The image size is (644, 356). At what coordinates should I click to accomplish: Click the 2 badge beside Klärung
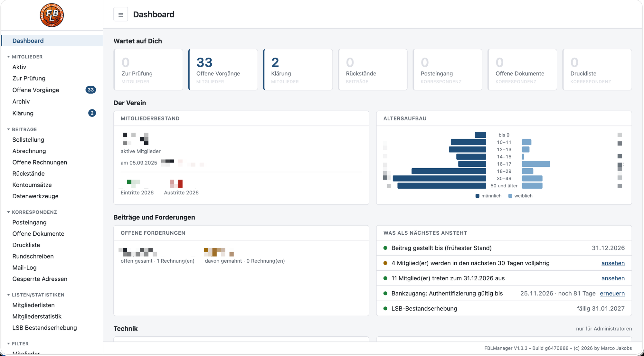coord(92,113)
